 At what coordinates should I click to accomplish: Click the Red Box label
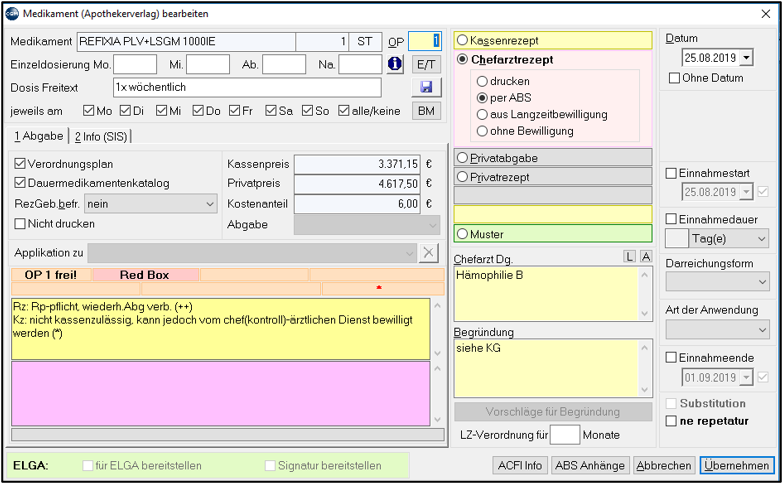(145, 275)
